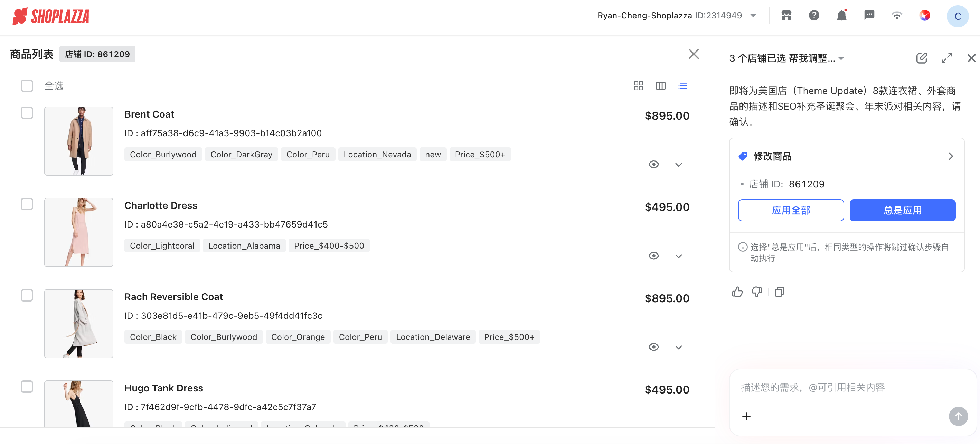Copy the assistant response
980x444 pixels.
(x=780, y=292)
